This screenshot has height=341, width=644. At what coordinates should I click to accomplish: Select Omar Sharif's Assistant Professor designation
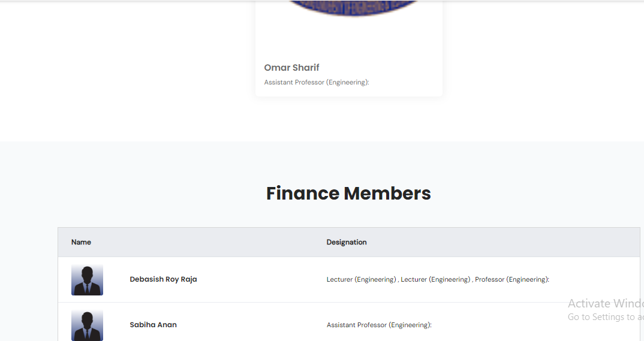coord(316,82)
